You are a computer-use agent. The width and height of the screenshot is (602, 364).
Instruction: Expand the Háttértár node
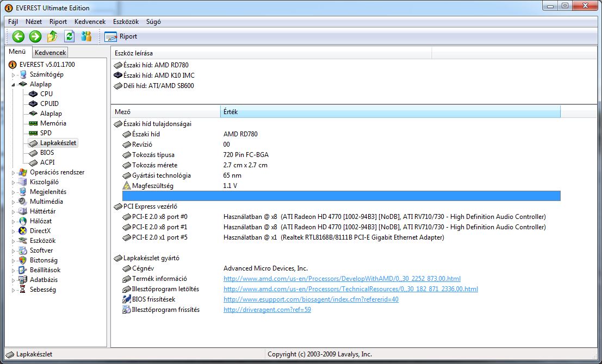click(x=14, y=212)
